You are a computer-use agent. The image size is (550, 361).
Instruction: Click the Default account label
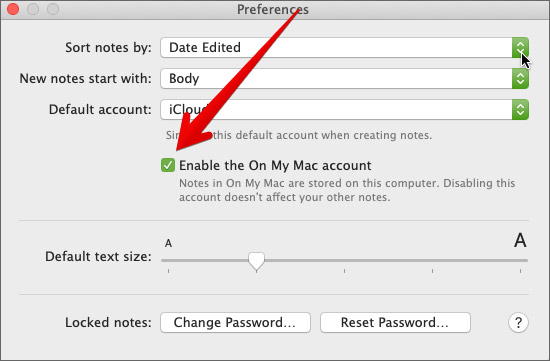tap(100, 109)
